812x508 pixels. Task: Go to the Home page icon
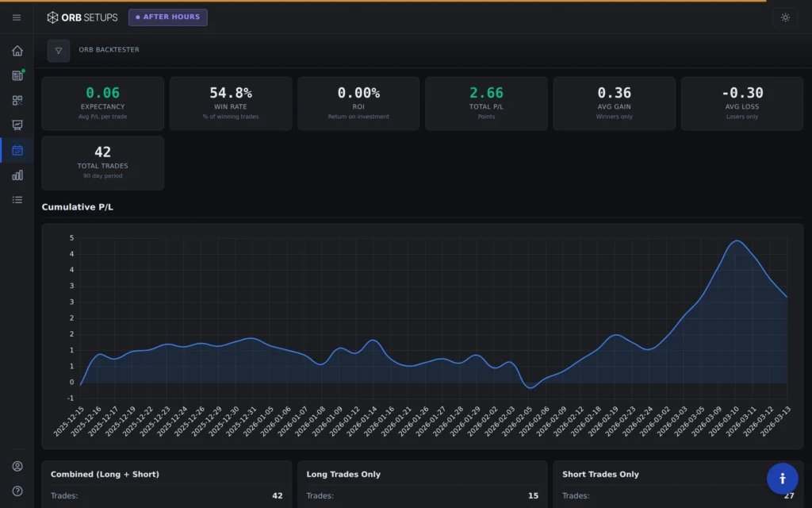coord(17,51)
